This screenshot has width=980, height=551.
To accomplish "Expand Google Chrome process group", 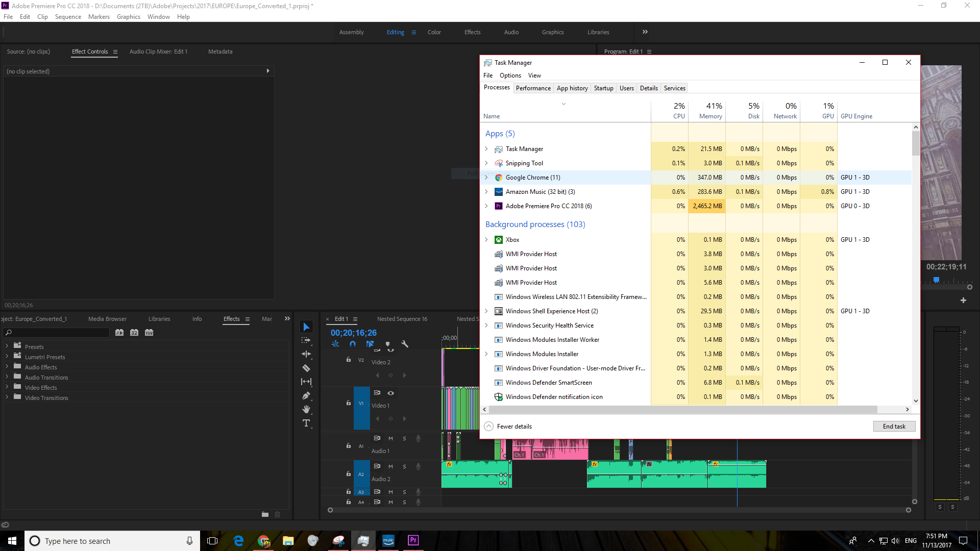I will pyautogui.click(x=486, y=178).
